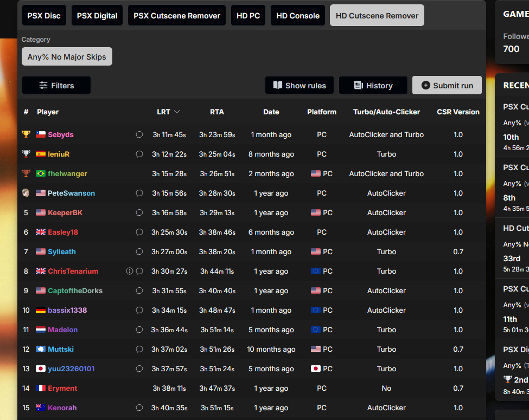The image size is (529, 420).
Task: Click the Platform column header
Action: coord(322,112)
